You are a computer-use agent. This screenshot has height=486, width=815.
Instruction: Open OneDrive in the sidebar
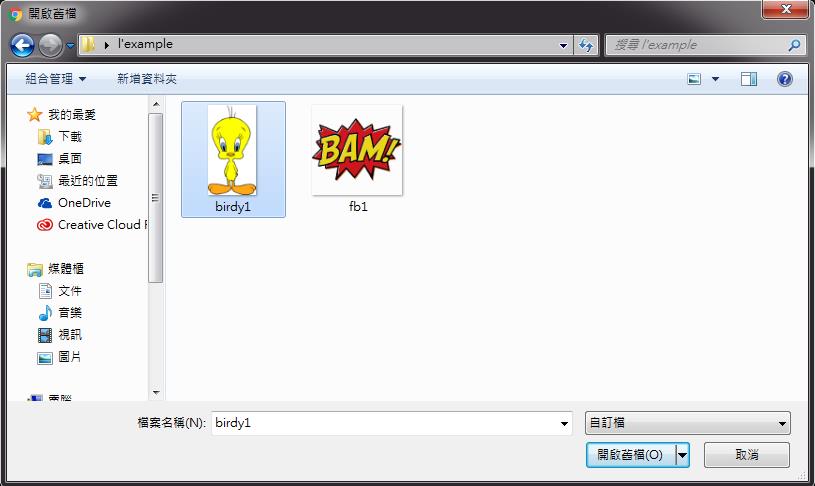pyautogui.click(x=84, y=203)
